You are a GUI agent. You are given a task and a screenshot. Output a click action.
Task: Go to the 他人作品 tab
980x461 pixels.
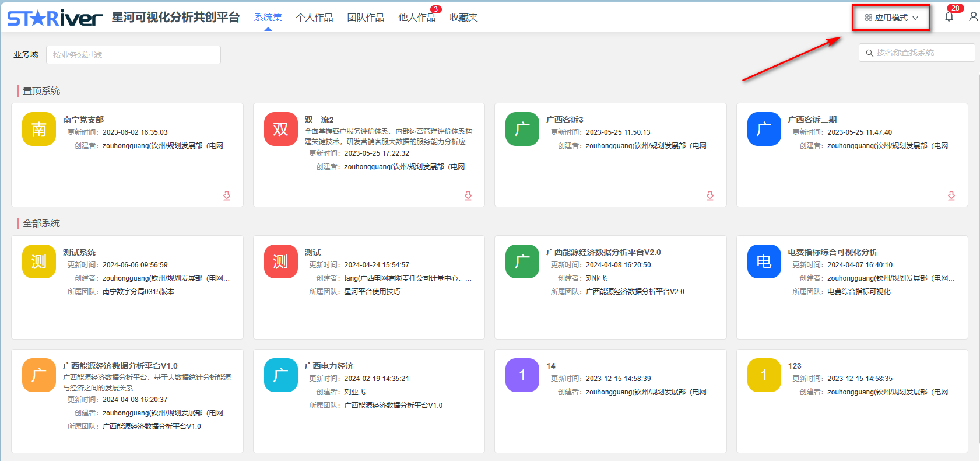(416, 18)
